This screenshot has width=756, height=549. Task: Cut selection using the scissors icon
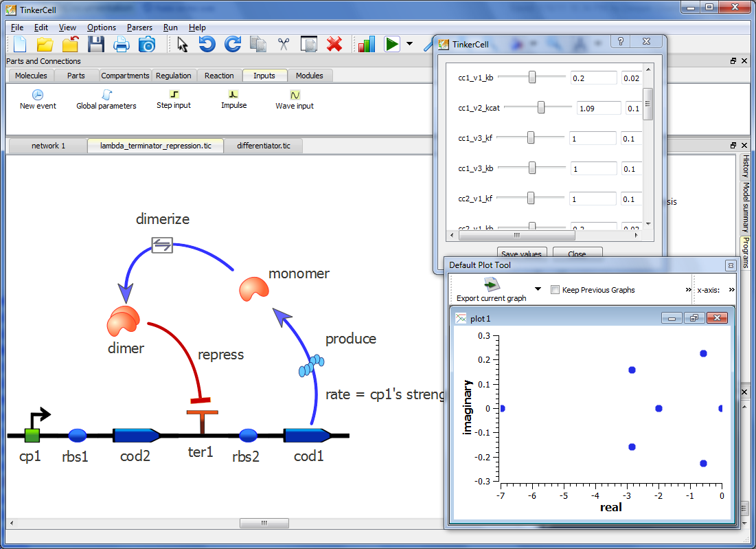point(283,43)
